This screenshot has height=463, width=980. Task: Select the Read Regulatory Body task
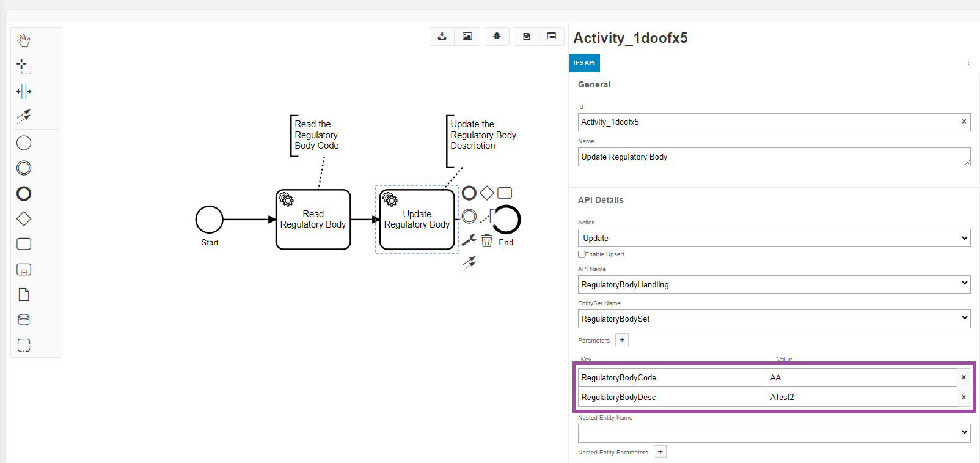[313, 220]
